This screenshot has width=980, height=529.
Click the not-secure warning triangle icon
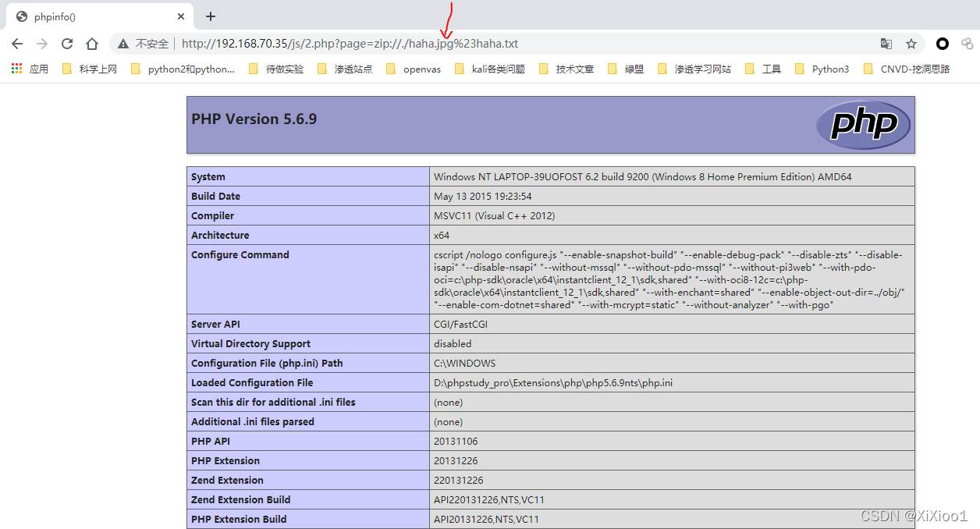123,44
